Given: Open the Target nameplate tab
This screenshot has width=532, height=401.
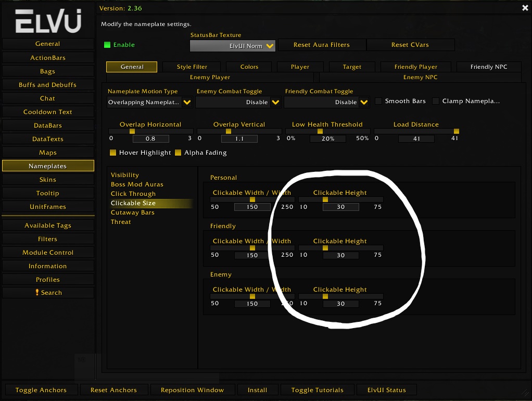Looking at the screenshot, I should tap(352, 67).
